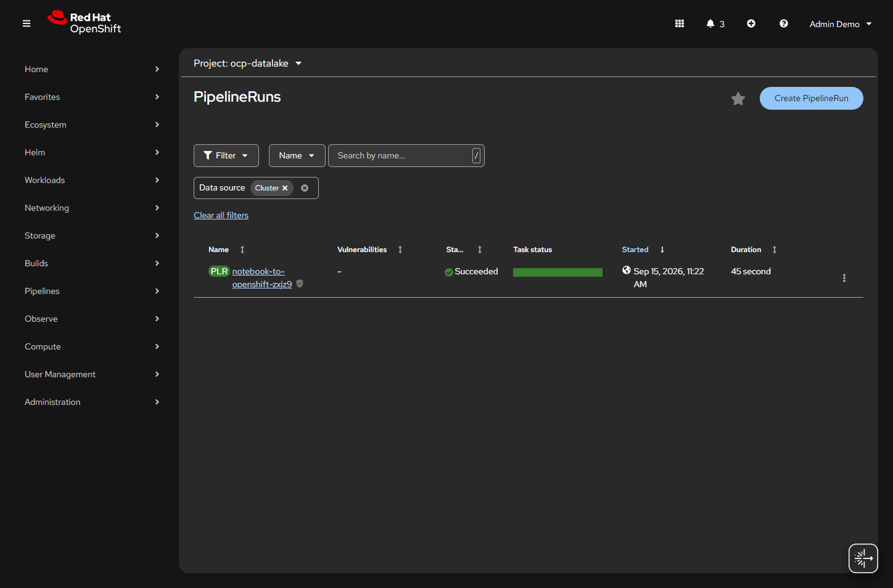Viewport: 893px width, 588px height.
Task: Expand the Compute navigation section
Action: [91, 346]
